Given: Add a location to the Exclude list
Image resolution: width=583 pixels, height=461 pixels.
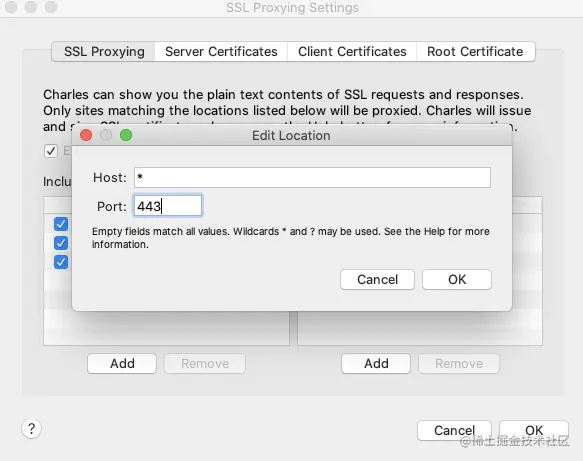Looking at the screenshot, I should (x=376, y=363).
